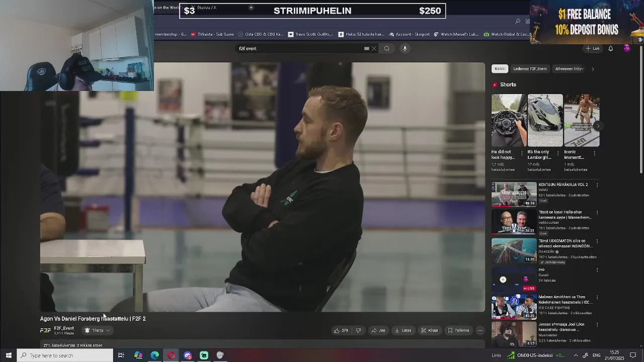Click the Windows taskbar search box

coord(65,355)
